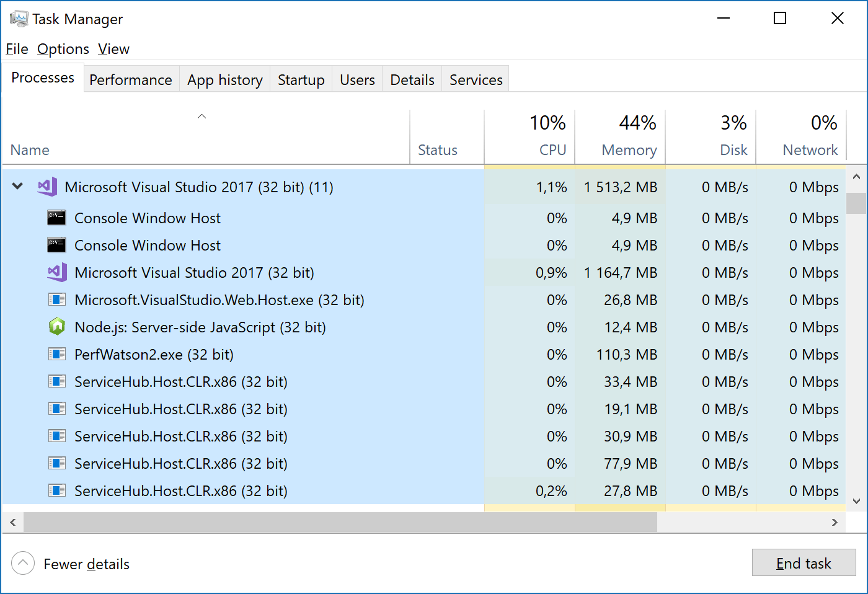Image resolution: width=868 pixels, height=594 pixels.
Task: Select the PerfWatson2.exe (32 bit) text
Action: (x=154, y=355)
